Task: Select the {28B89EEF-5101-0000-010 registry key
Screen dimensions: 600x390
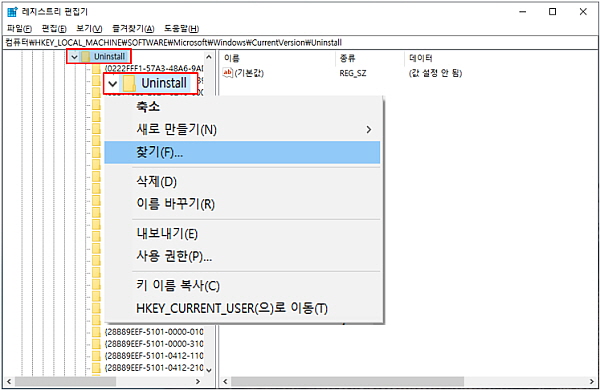Action: point(154,331)
